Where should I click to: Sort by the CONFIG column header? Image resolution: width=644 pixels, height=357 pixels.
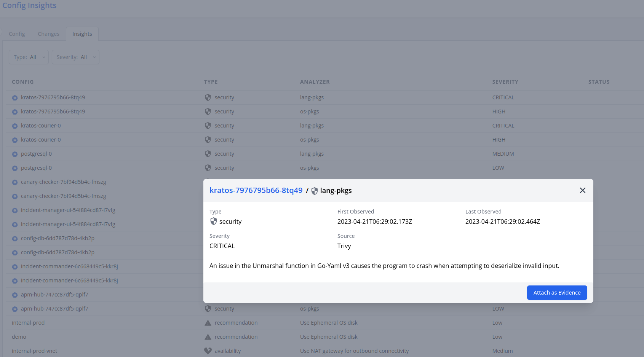[23, 82]
